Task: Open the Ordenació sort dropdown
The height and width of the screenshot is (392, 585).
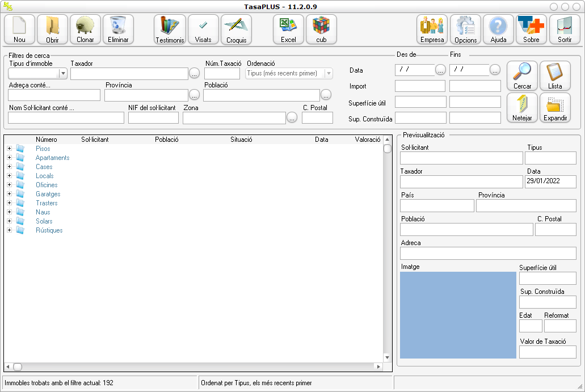Action: (328, 74)
